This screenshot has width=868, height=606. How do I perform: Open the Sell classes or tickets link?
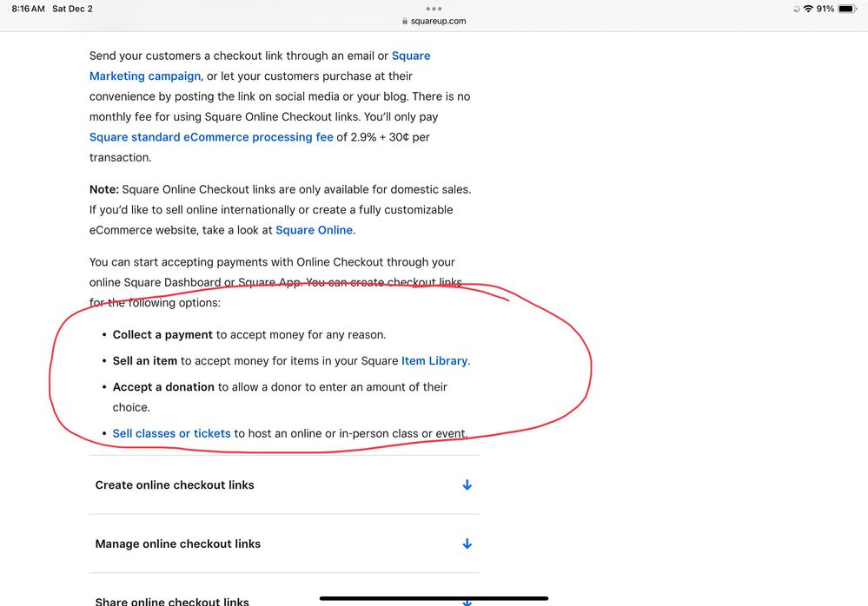pos(171,433)
